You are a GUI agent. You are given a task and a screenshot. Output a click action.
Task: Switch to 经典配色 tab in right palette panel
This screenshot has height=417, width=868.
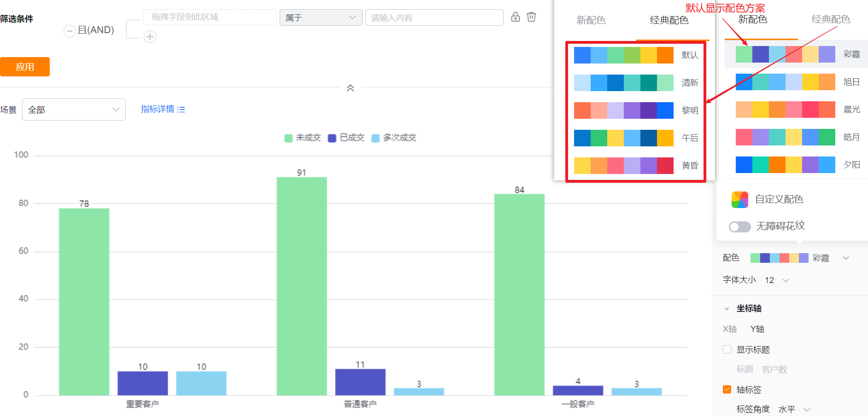tap(831, 19)
